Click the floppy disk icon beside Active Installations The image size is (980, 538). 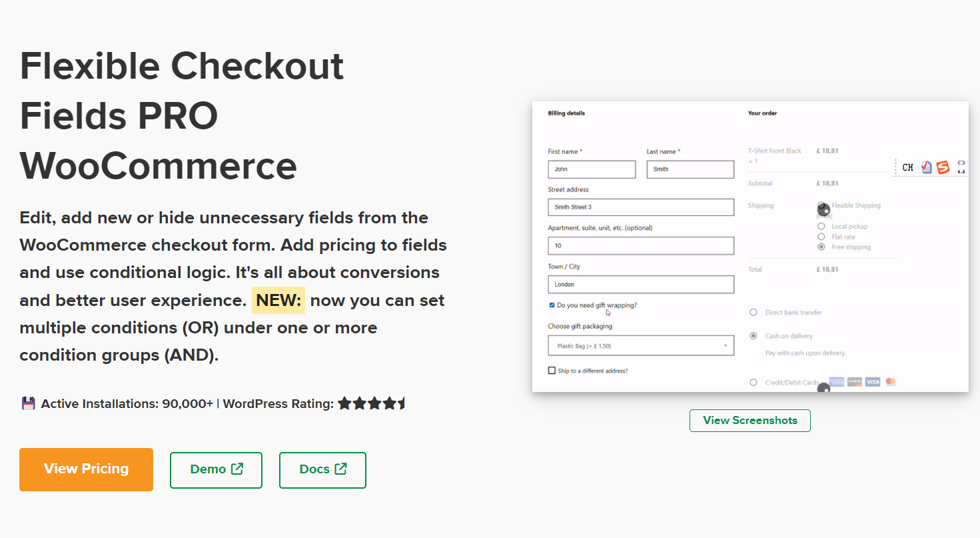coord(28,403)
